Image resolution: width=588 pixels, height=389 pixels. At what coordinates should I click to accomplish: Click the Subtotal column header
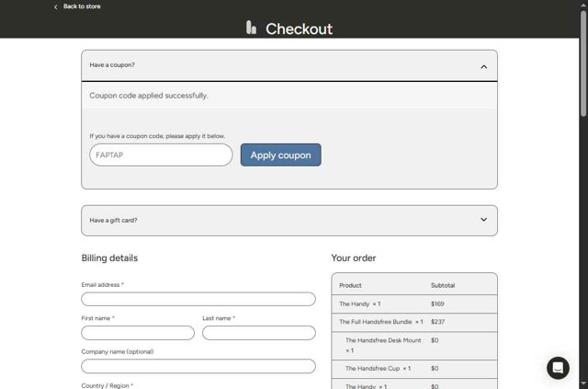tap(443, 285)
